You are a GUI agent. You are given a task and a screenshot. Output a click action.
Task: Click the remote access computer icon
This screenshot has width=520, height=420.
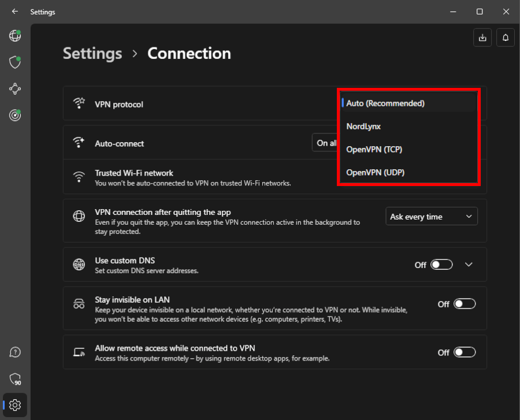tap(79, 352)
